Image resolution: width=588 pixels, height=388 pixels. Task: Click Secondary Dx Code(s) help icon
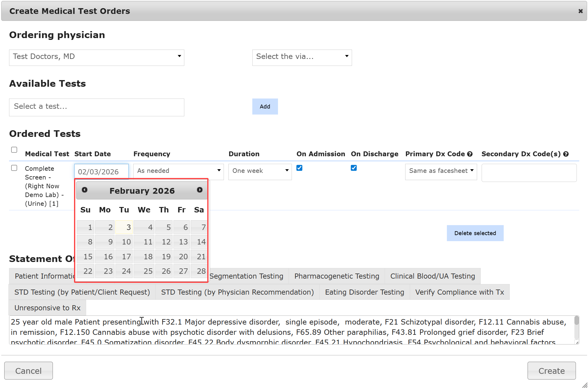coord(566,154)
